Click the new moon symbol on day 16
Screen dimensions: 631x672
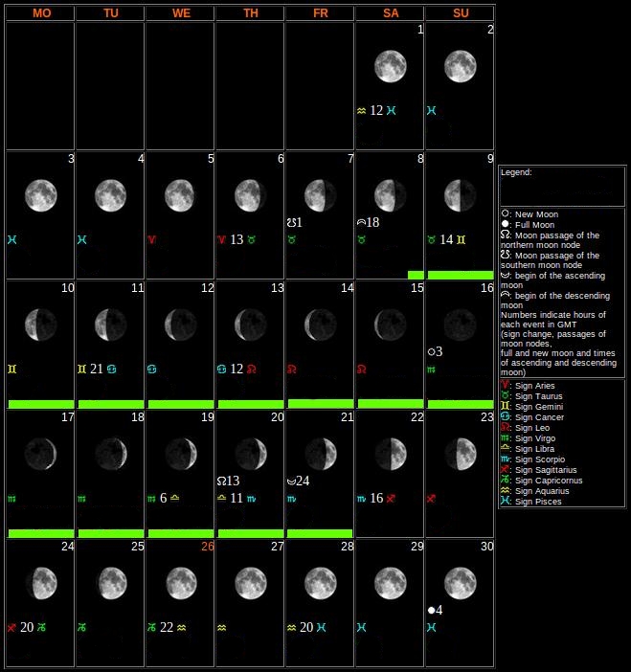(433, 351)
